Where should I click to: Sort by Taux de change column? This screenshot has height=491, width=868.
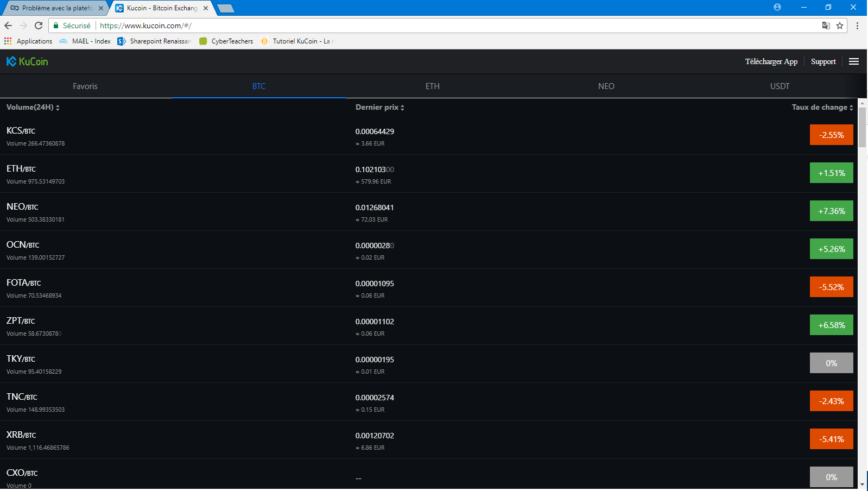coord(822,108)
